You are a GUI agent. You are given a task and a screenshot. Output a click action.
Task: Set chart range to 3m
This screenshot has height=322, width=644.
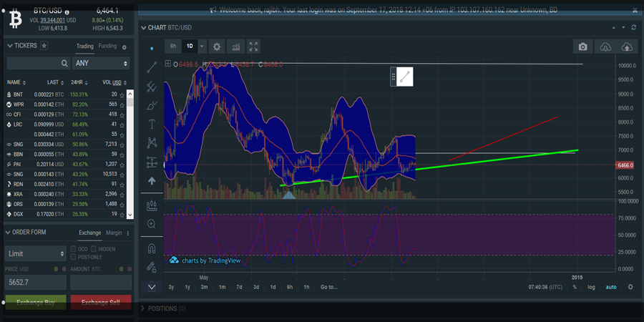click(x=204, y=287)
